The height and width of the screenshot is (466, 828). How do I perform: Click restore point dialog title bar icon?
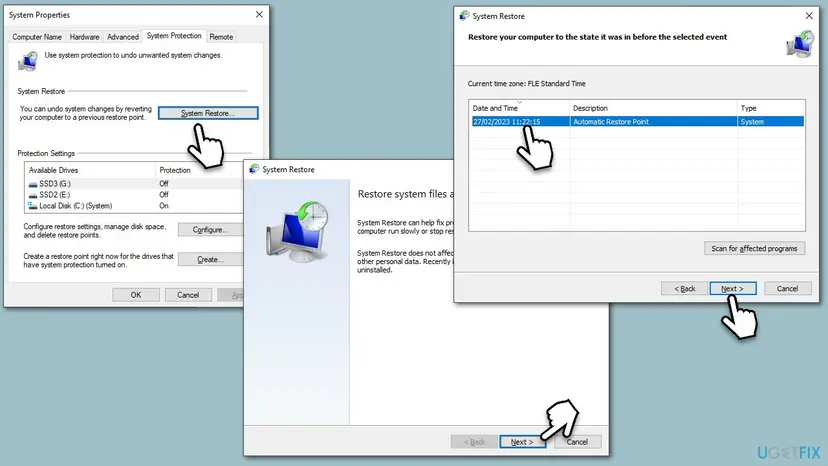point(464,16)
